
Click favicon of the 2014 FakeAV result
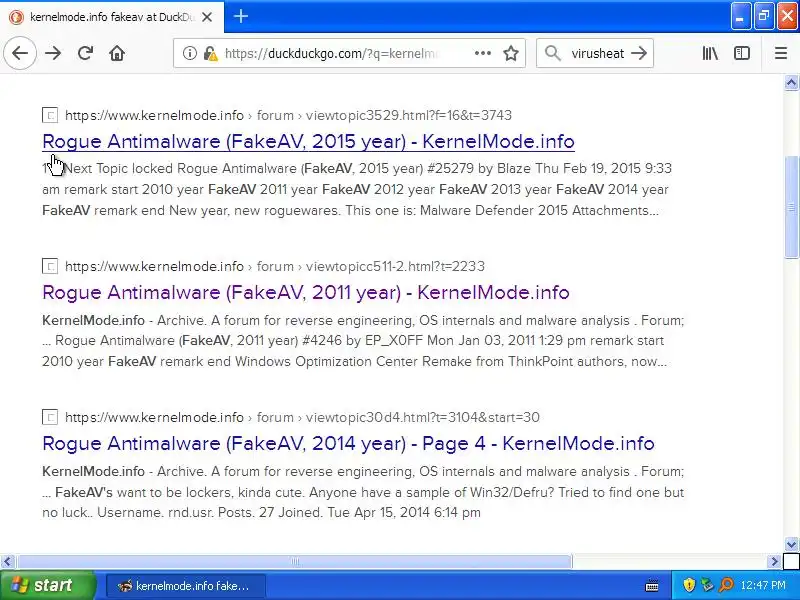tap(50, 417)
